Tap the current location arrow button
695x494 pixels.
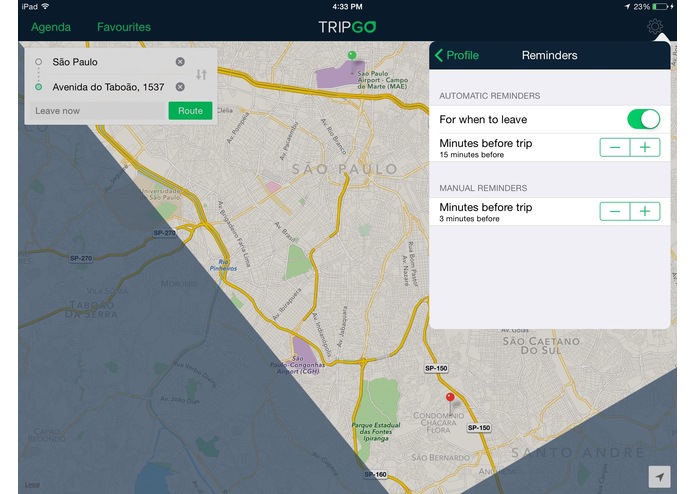(x=660, y=477)
